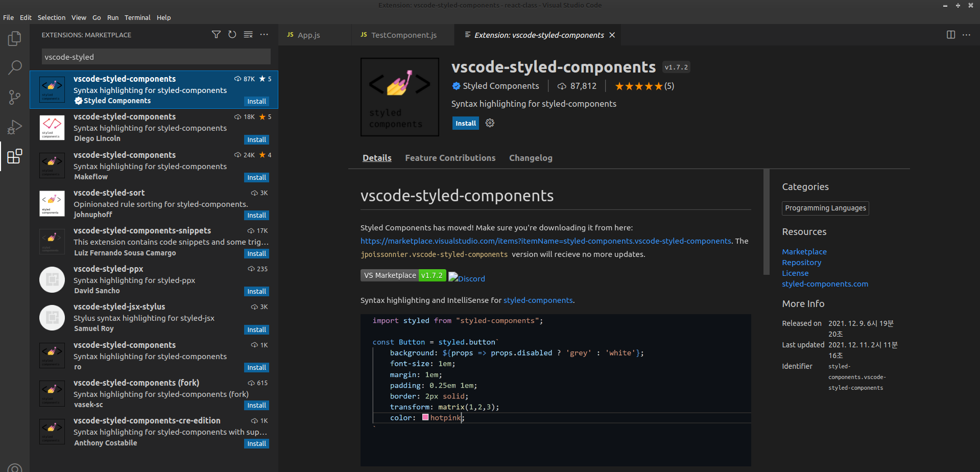The width and height of the screenshot is (980, 472).
Task: Install vscode-styled-components-cre-edition extension
Action: pyautogui.click(x=256, y=443)
